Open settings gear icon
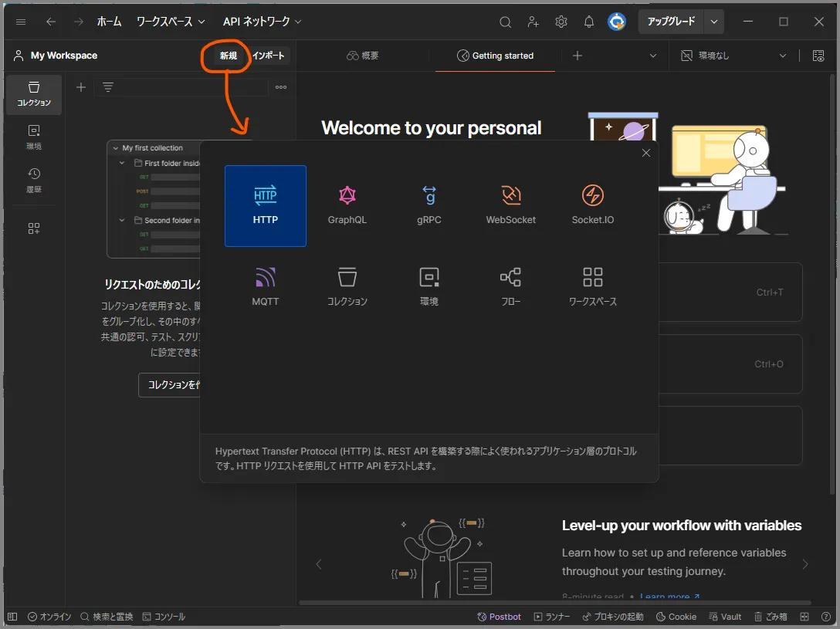The height and width of the screenshot is (629, 840). tap(561, 22)
